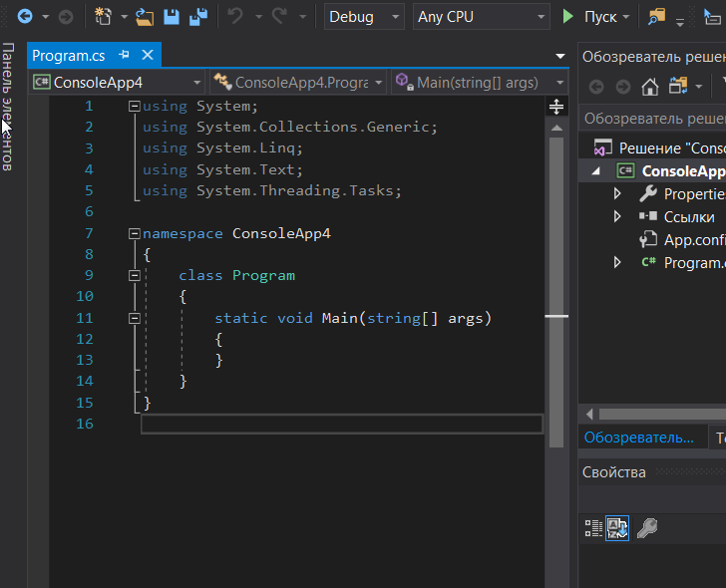Image resolution: width=726 pixels, height=588 pixels.
Task: Click the New Project icon
Action: click(x=103, y=16)
